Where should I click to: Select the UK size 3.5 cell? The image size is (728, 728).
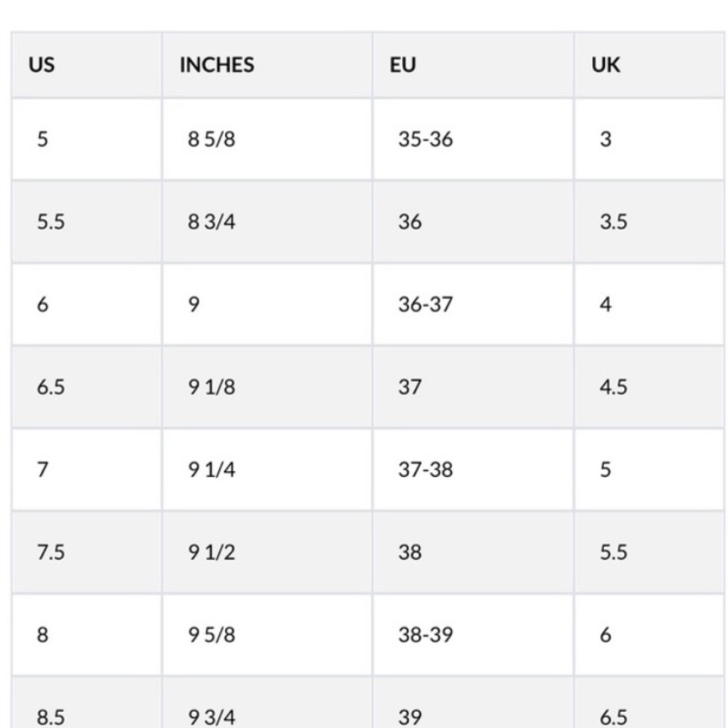(x=649, y=222)
